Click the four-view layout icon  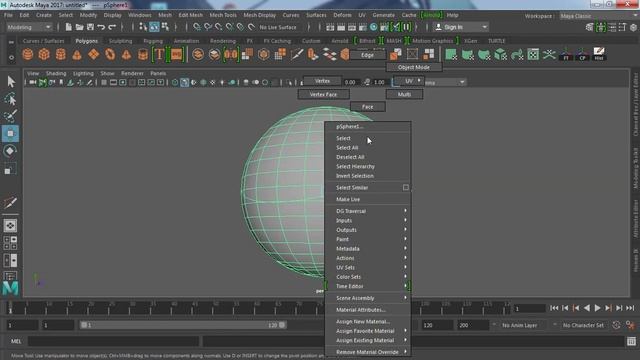point(10,243)
